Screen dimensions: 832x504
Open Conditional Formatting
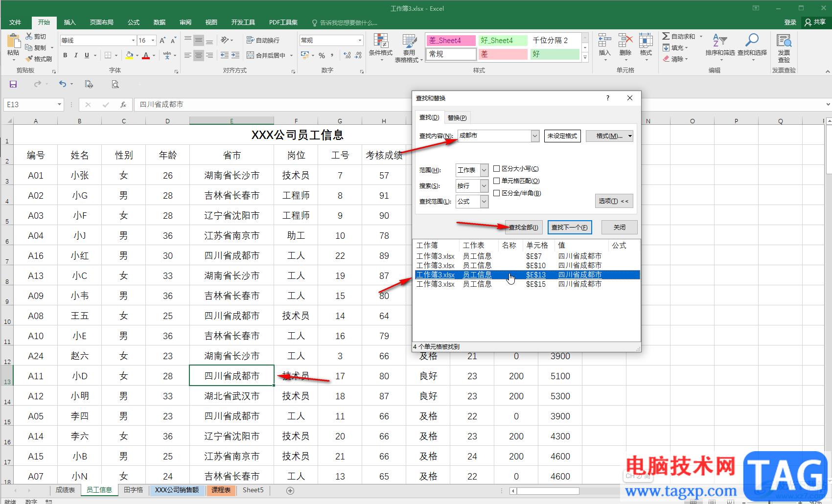(x=381, y=47)
